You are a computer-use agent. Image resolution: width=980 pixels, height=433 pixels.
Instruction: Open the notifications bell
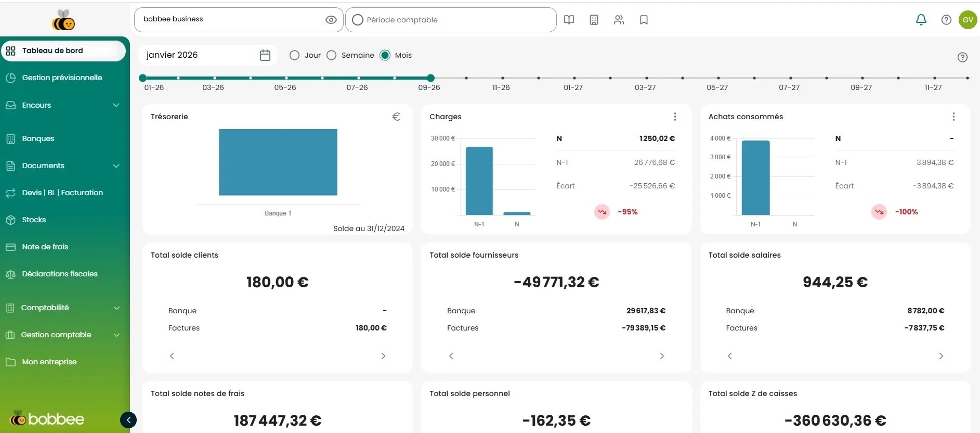pos(921,20)
